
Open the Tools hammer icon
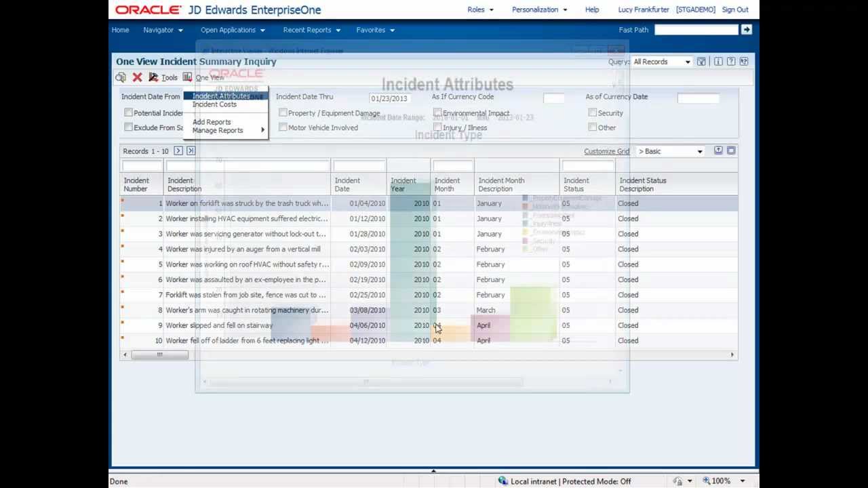click(x=153, y=78)
